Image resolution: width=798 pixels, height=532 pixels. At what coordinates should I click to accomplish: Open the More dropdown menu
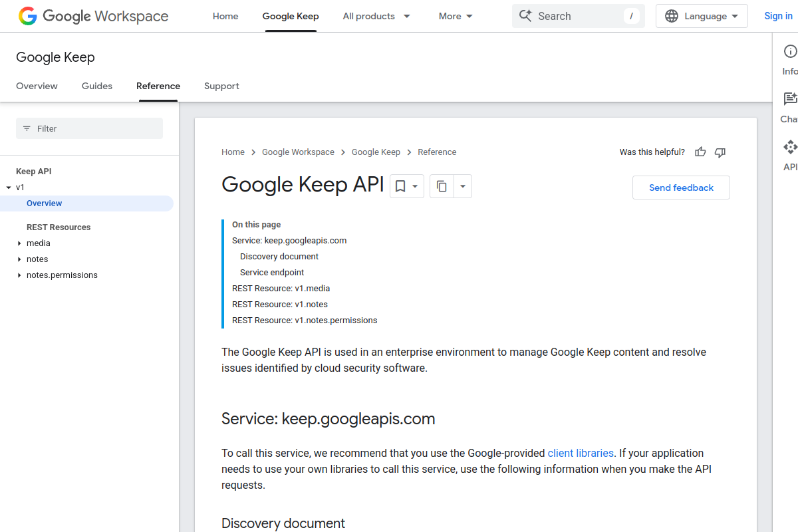(456, 16)
